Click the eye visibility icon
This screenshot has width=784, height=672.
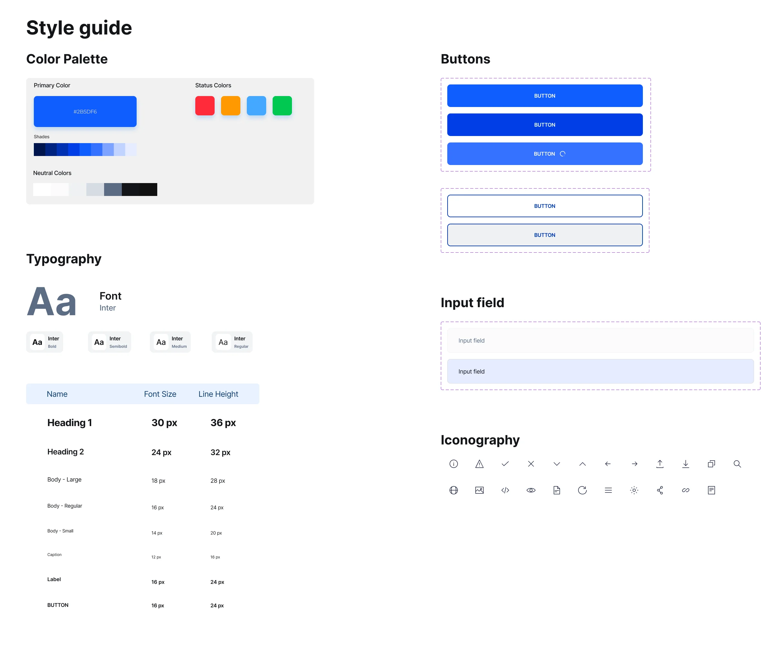[x=531, y=490]
